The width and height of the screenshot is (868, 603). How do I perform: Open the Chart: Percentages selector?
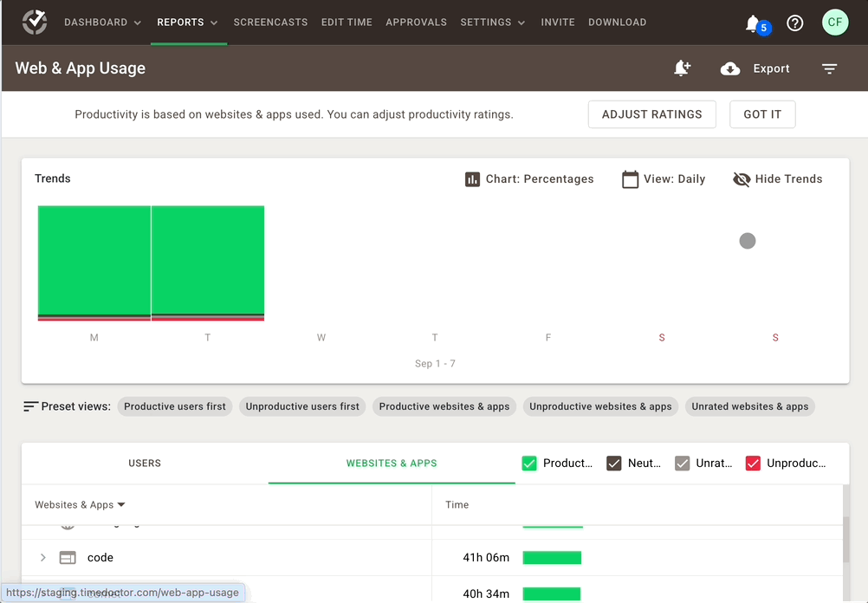pyautogui.click(x=529, y=179)
